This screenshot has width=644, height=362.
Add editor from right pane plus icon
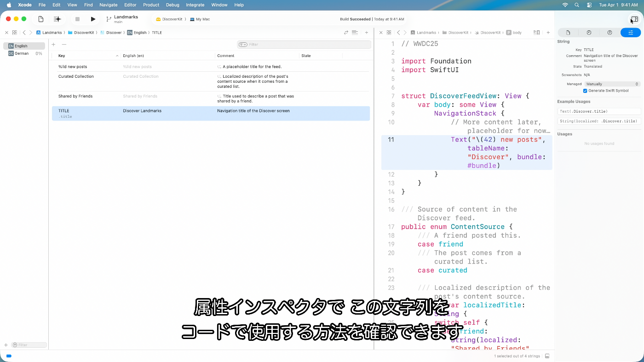click(548, 33)
